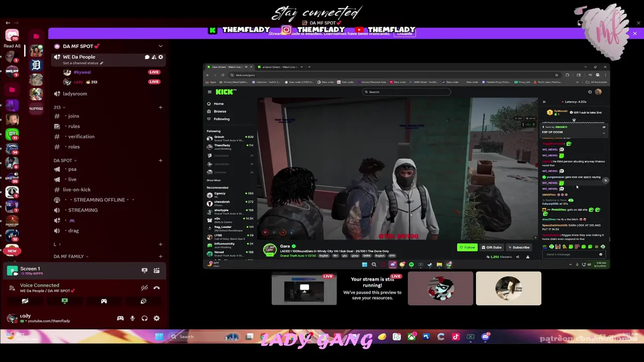This screenshot has height=362, width=644.
Task: Toggle Kick hamburger sidebar menu
Action: point(210,92)
